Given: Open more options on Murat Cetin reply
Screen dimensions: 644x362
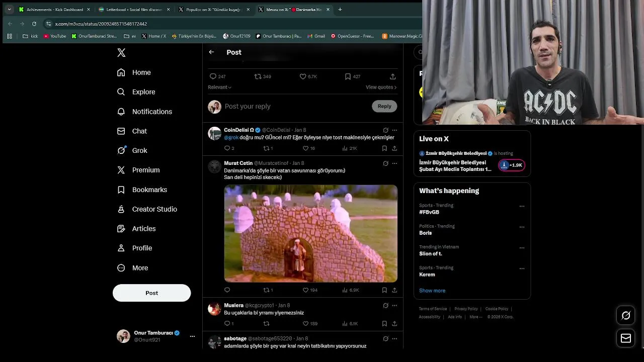Looking at the screenshot, I should (x=394, y=163).
